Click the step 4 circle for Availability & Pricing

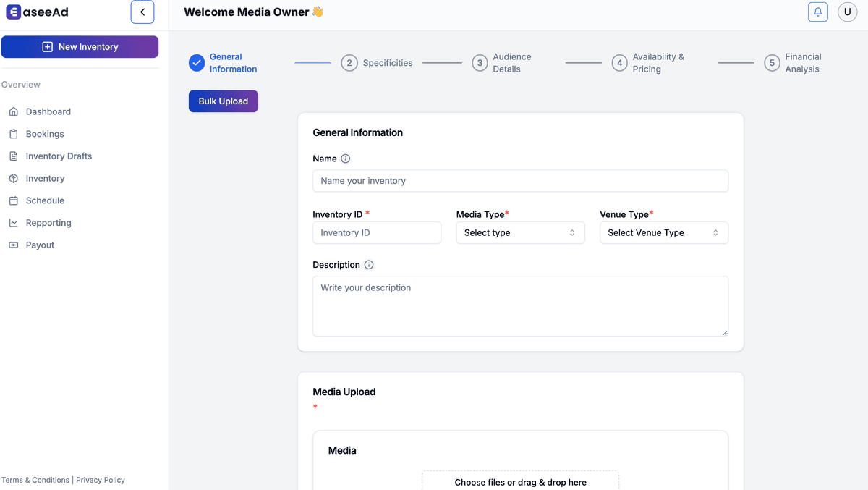point(619,63)
